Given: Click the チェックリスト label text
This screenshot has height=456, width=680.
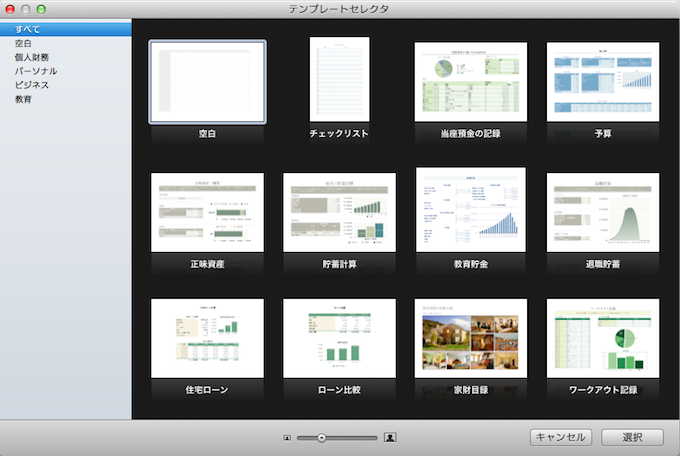Looking at the screenshot, I should point(339,134).
